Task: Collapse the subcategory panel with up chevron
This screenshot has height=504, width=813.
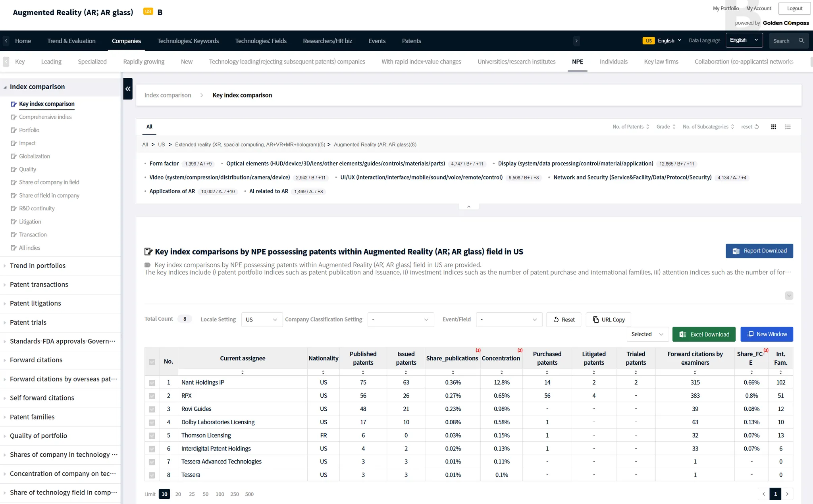Action: 468,206
